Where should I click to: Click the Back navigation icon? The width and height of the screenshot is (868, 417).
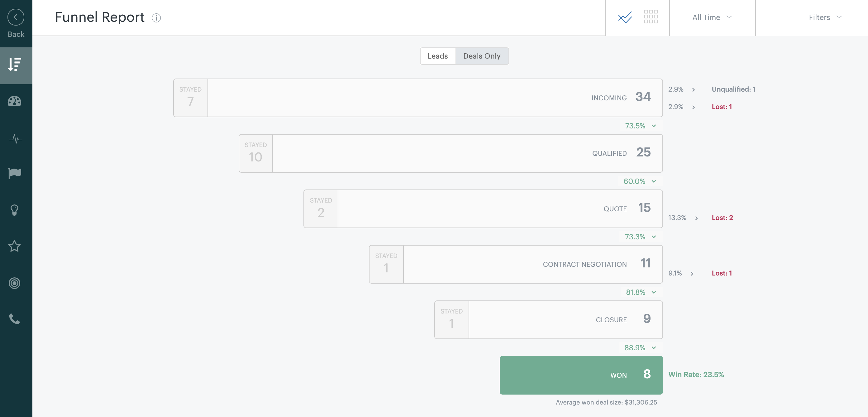[16, 16]
